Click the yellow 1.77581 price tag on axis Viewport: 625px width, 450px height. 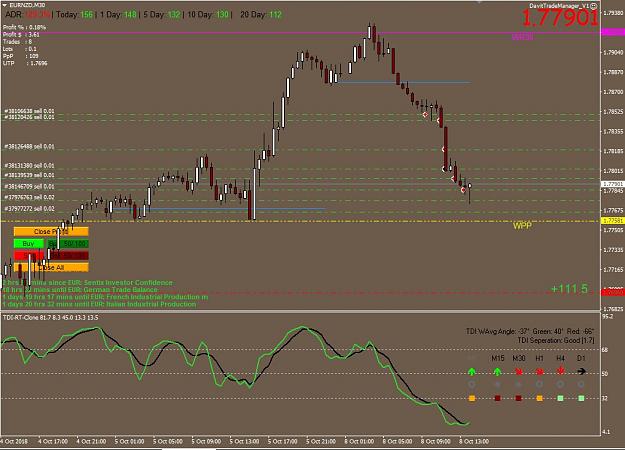[613, 221]
